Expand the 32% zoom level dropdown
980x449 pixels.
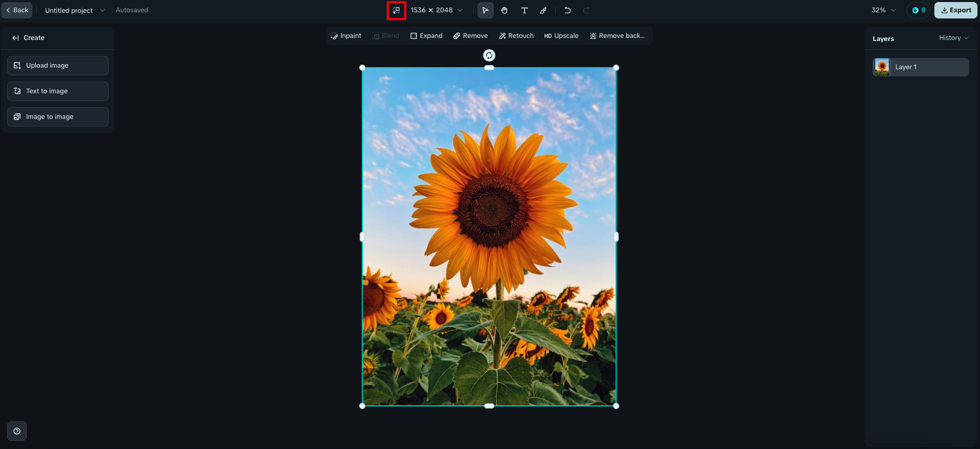point(883,10)
